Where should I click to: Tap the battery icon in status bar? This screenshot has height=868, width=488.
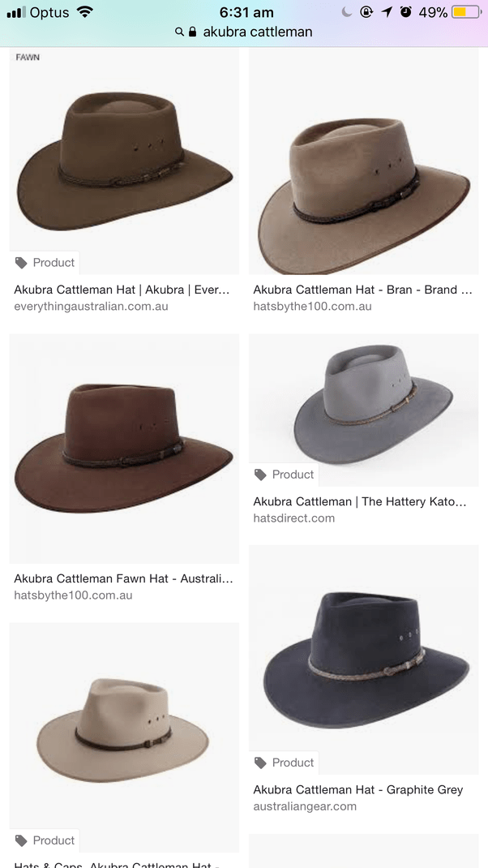tap(466, 11)
